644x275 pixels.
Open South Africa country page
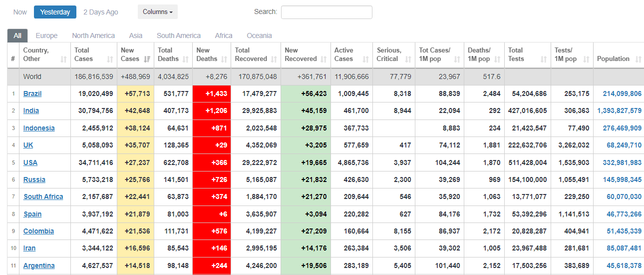pos(43,196)
